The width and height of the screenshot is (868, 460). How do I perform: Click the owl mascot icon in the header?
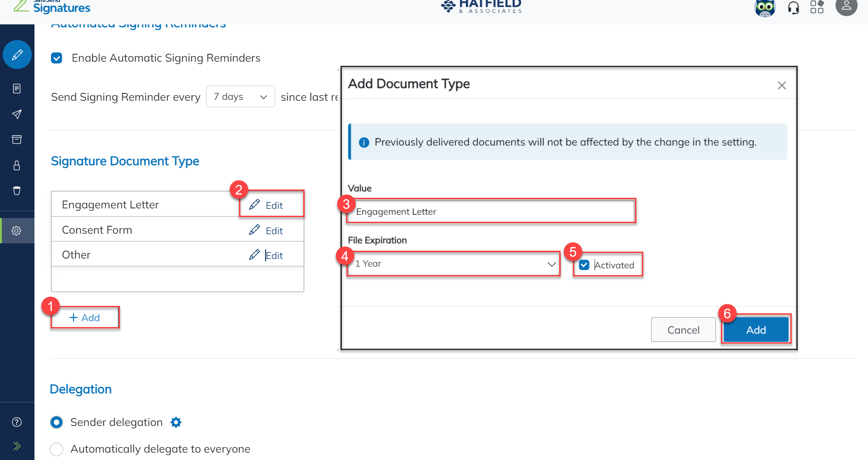pyautogui.click(x=765, y=8)
